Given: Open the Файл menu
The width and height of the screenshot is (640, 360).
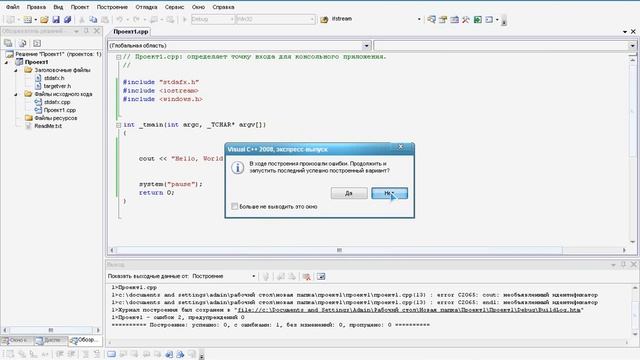Looking at the screenshot, I should point(13,7).
